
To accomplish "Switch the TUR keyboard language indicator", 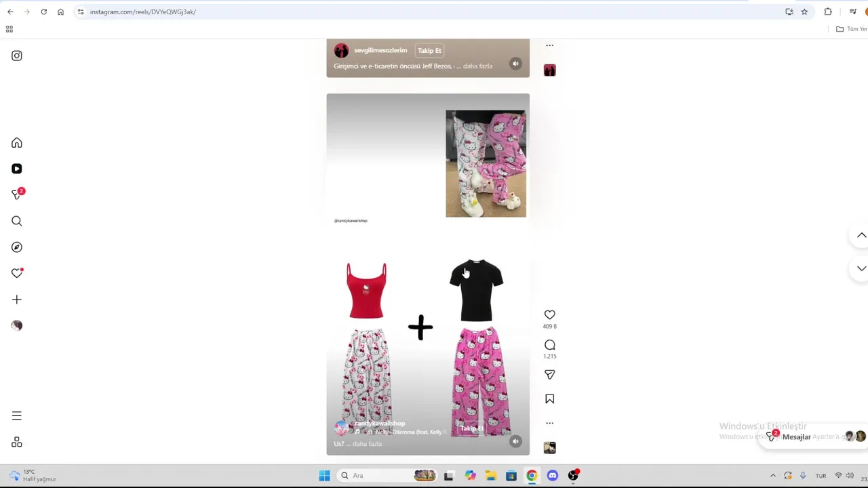I will [x=821, y=476].
